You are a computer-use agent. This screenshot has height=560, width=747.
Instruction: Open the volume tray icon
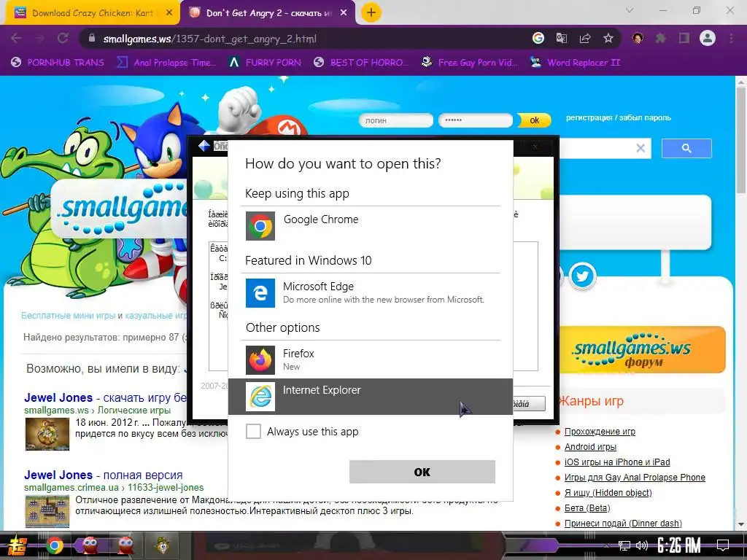(642, 545)
